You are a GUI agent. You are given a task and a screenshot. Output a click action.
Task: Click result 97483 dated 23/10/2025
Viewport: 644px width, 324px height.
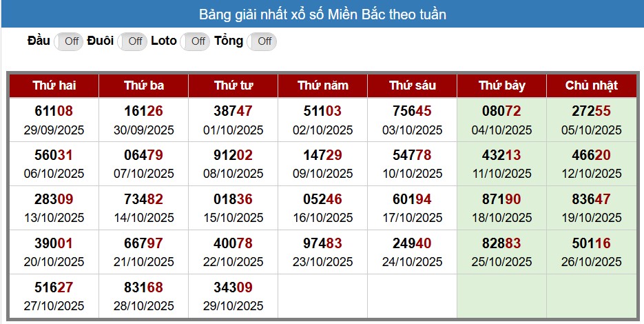coord(323,243)
